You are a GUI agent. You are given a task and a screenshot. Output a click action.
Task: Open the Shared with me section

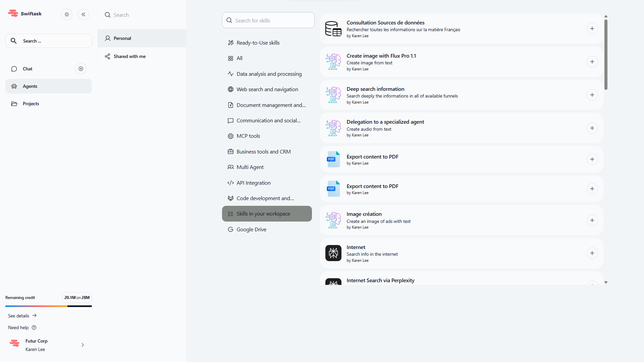[129, 56]
